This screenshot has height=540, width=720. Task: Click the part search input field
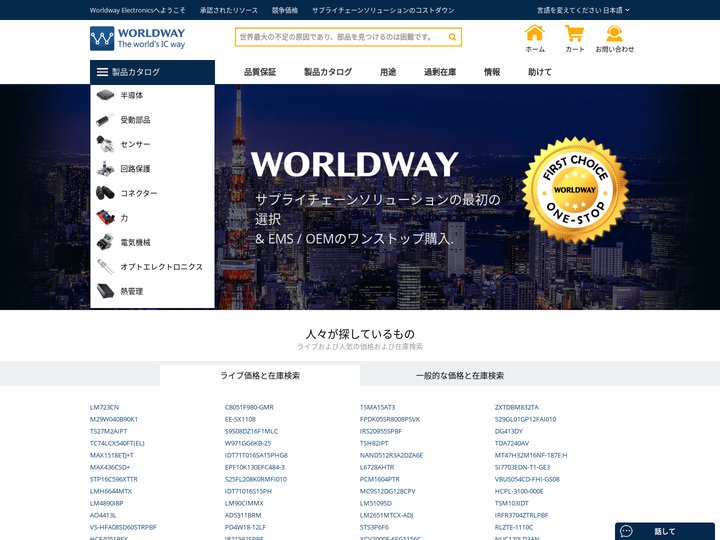point(342,37)
